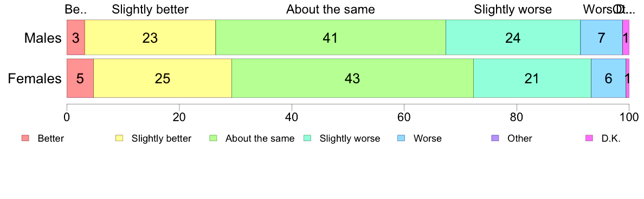Click the Slightly worse header above bars
This screenshot has height=199, width=644.
[x=513, y=9]
